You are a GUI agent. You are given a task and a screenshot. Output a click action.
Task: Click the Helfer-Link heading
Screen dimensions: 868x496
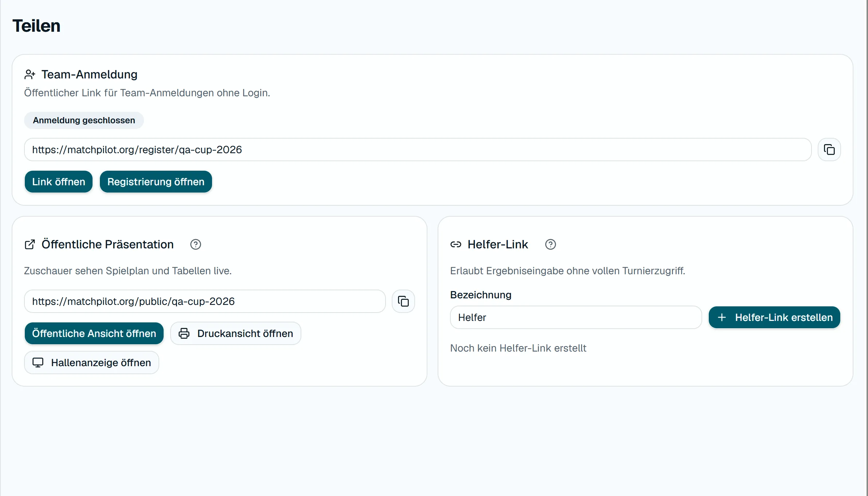[498, 244]
